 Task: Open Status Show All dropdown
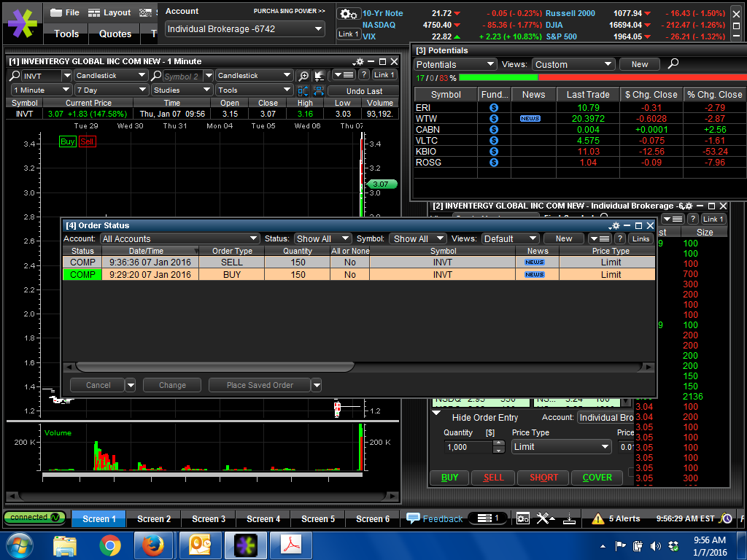pyautogui.click(x=322, y=238)
